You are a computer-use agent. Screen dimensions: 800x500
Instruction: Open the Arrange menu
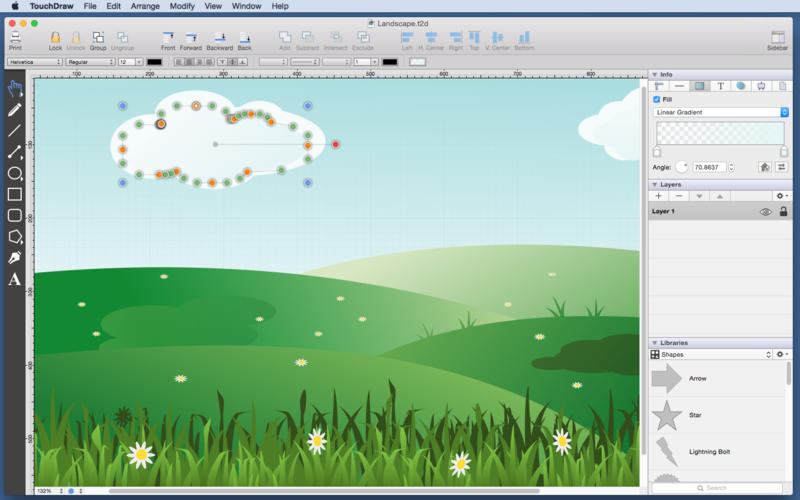(x=145, y=6)
